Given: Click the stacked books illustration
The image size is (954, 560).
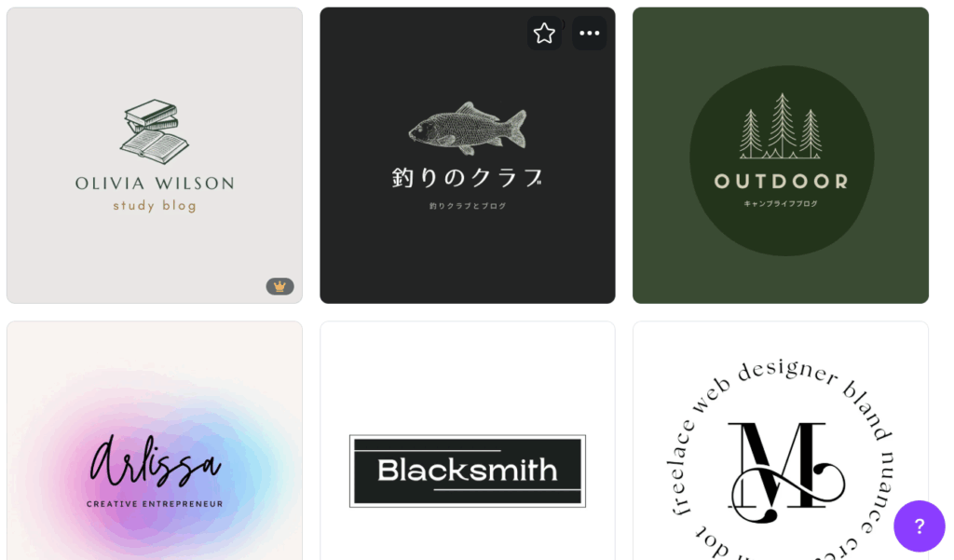Looking at the screenshot, I should (x=154, y=131).
